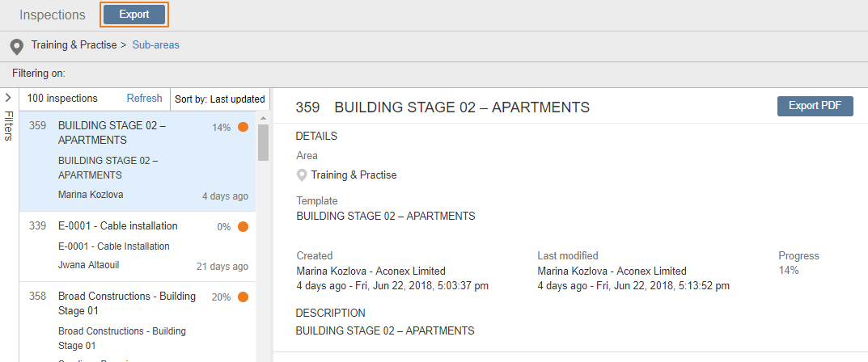This screenshot has width=868, height=362.
Task: Select Training & Practise in breadcrumb
Action: tap(74, 45)
